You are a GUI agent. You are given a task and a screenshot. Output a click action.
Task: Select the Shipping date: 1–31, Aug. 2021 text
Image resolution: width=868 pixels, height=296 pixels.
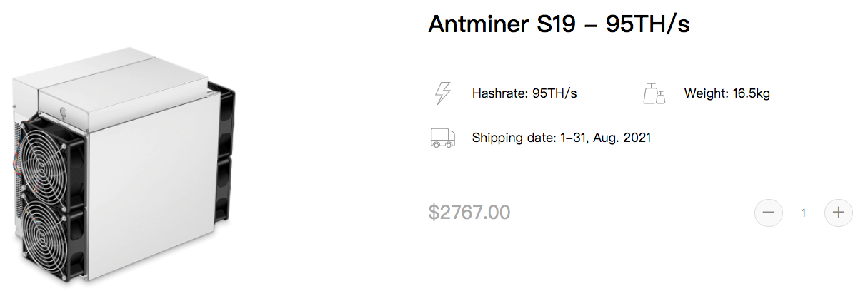click(562, 138)
